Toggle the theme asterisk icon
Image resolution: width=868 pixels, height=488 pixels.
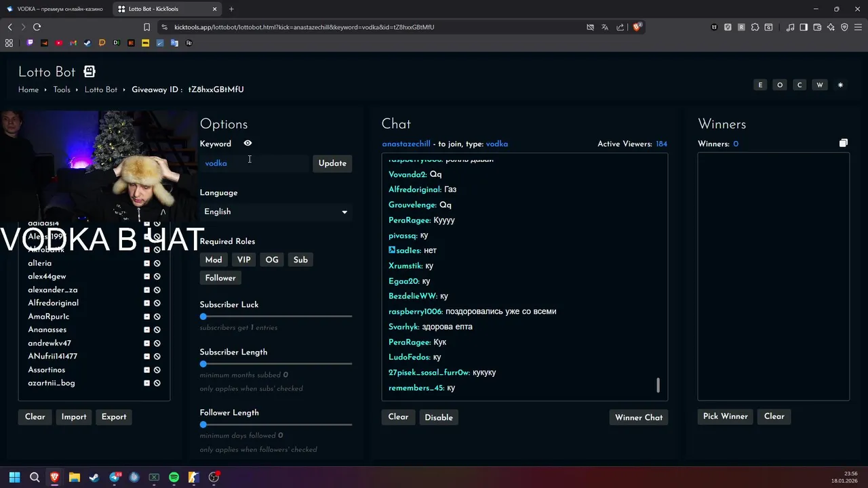pos(840,85)
